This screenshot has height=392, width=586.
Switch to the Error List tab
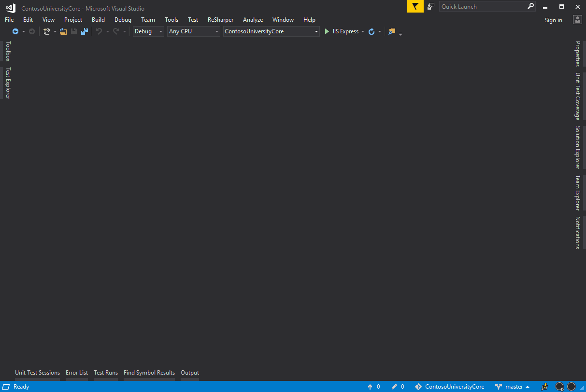[x=77, y=373]
